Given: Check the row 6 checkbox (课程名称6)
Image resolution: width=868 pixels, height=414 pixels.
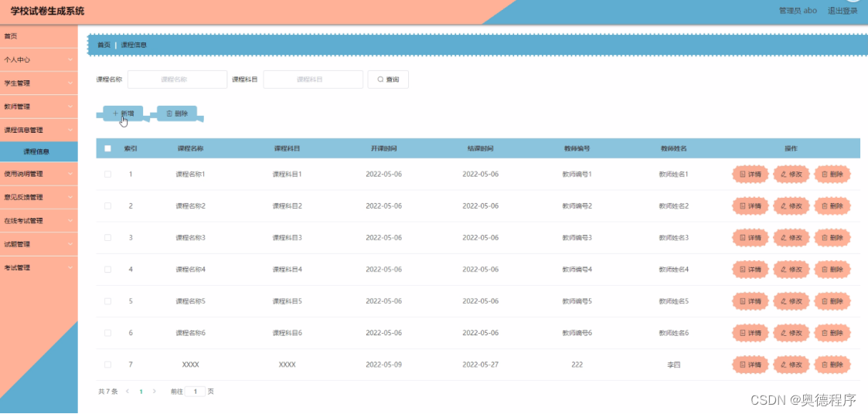Looking at the screenshot, I should click(107, 333).
